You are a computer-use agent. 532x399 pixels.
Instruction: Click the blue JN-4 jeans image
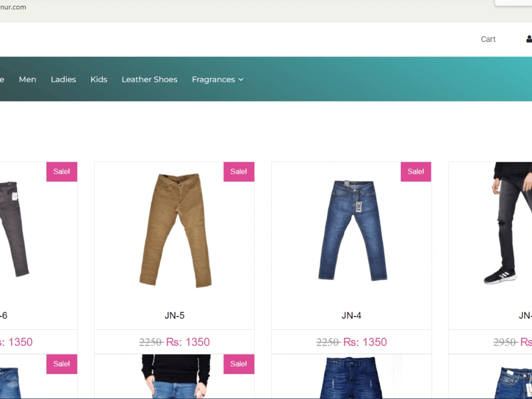pos(353,230)
